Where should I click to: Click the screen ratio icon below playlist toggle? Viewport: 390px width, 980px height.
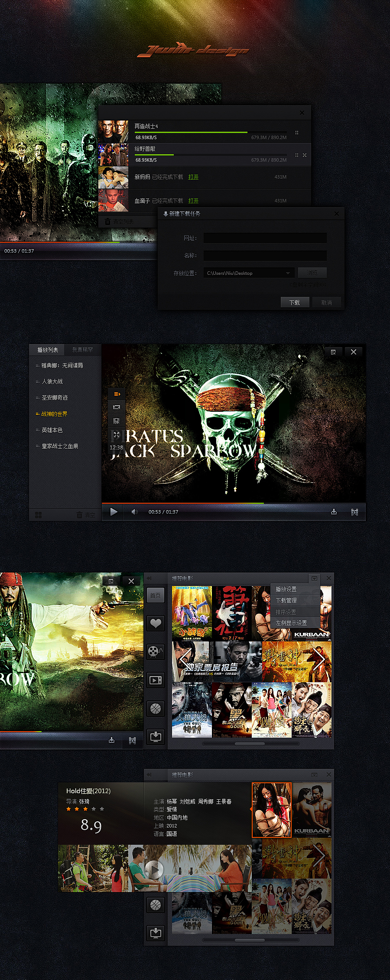pyautogui.click(x=117, y=407)
